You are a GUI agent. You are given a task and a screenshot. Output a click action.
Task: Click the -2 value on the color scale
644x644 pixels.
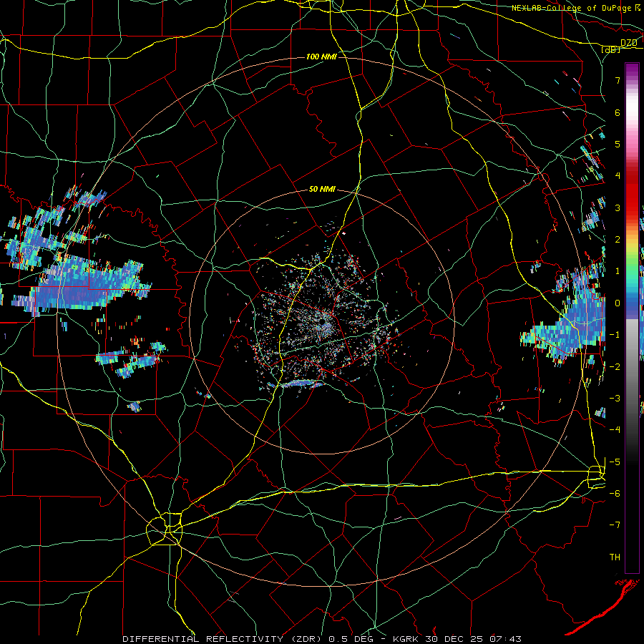point(615,367)
